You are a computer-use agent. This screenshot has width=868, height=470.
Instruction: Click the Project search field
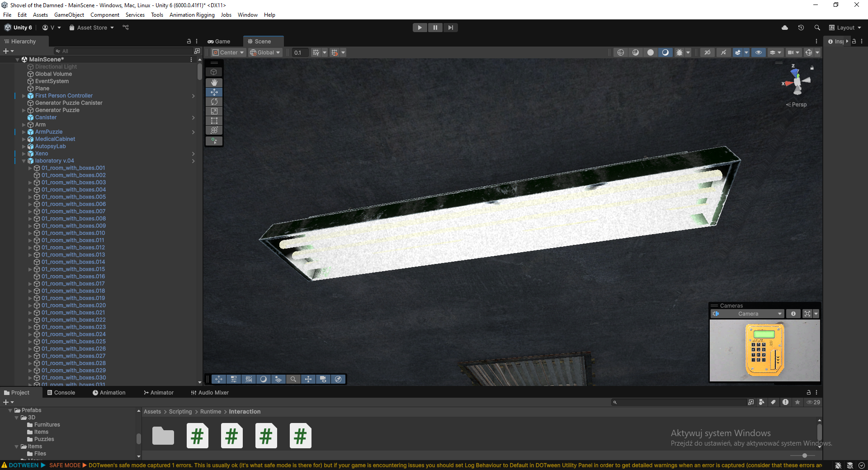tap(679, 402)
